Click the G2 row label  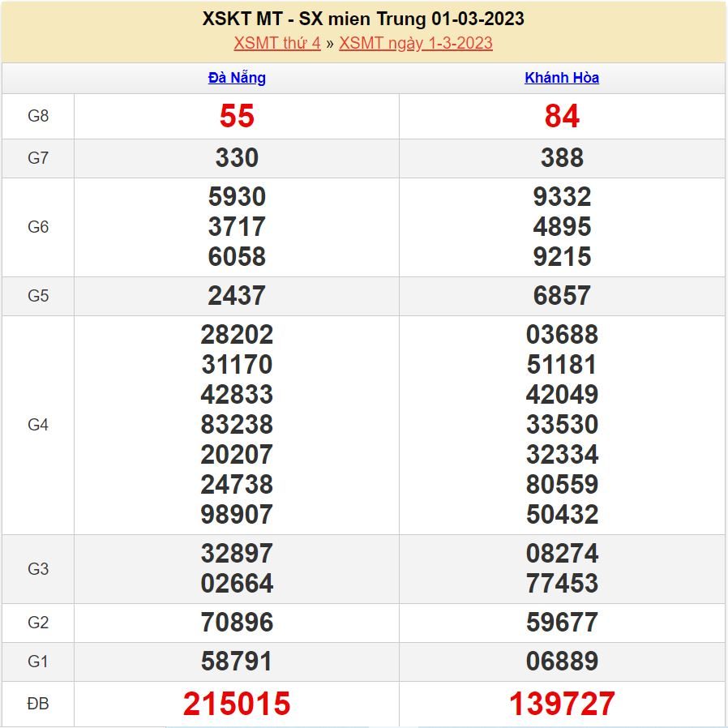point(38,623)
